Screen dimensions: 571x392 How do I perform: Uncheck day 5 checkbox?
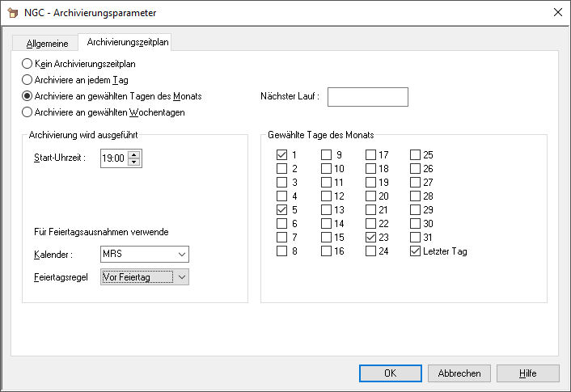[282, 209]
